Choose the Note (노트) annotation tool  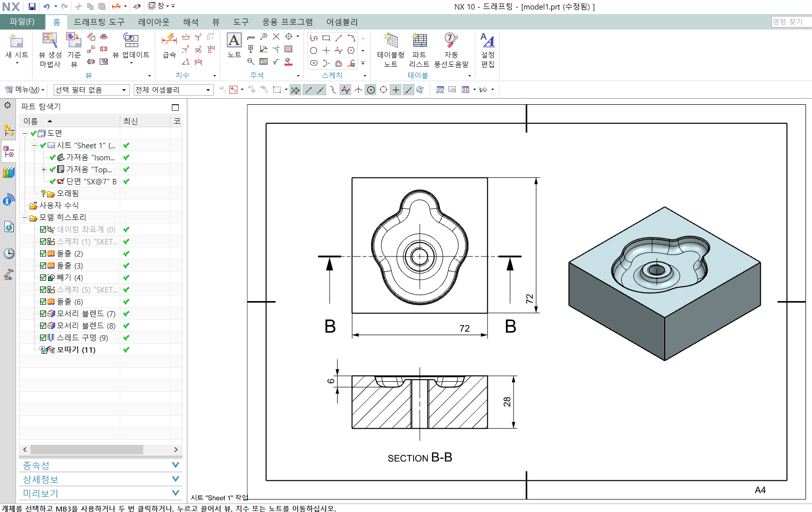[x=234, y=40]
